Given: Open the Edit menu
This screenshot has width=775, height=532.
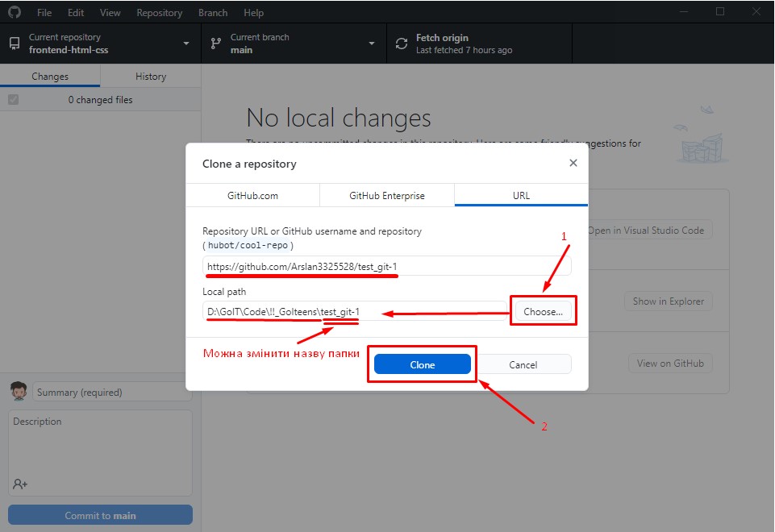Looking at the screenshot, I should pyautogui.click(x=76, y=12).
